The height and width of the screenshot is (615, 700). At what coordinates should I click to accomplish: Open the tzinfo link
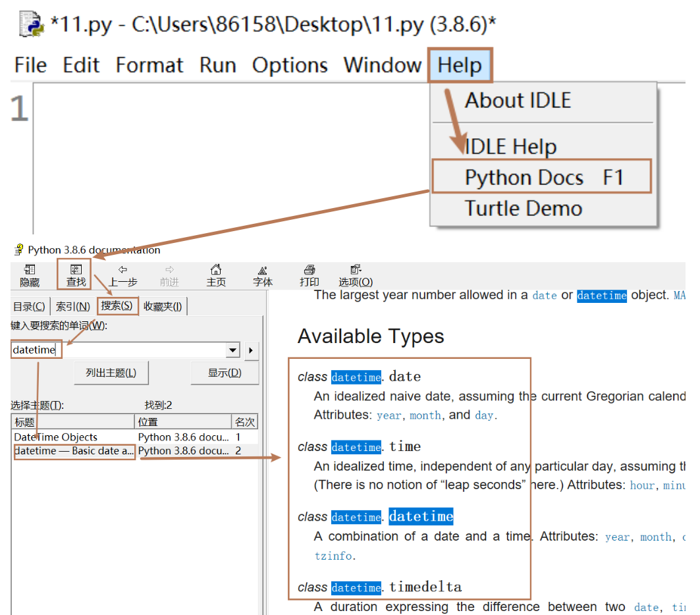point(333,556)
